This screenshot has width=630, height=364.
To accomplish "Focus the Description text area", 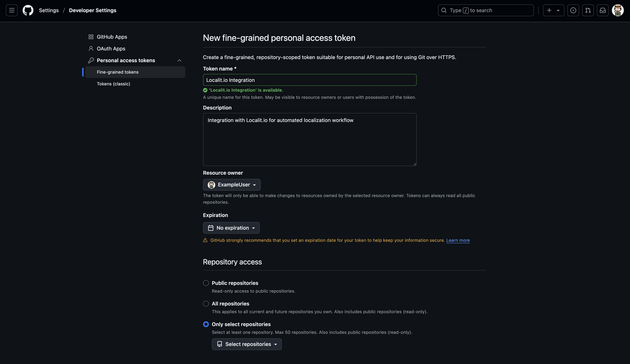I will [x=309, y=139].
